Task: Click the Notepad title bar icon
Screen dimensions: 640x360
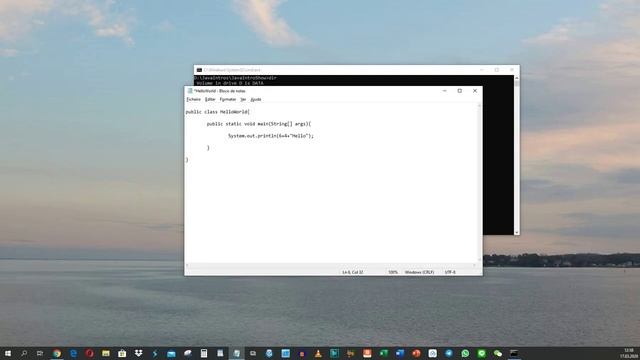Action: point(190,91)
